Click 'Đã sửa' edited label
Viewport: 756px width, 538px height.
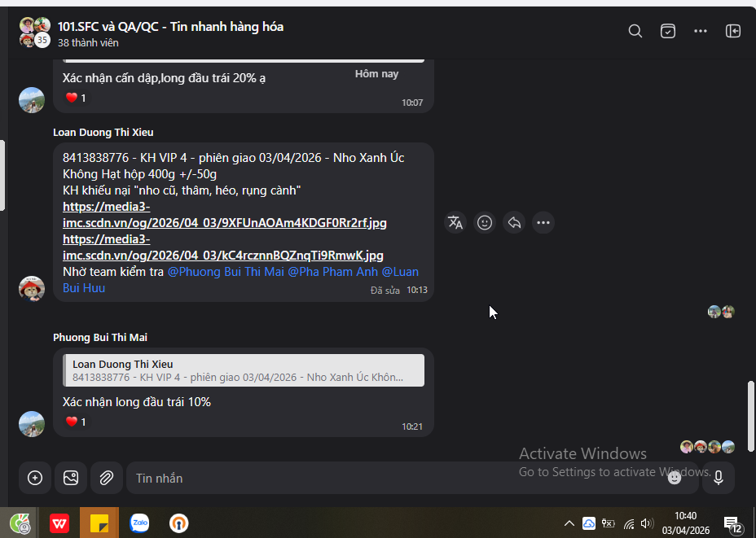click(385, 291)
